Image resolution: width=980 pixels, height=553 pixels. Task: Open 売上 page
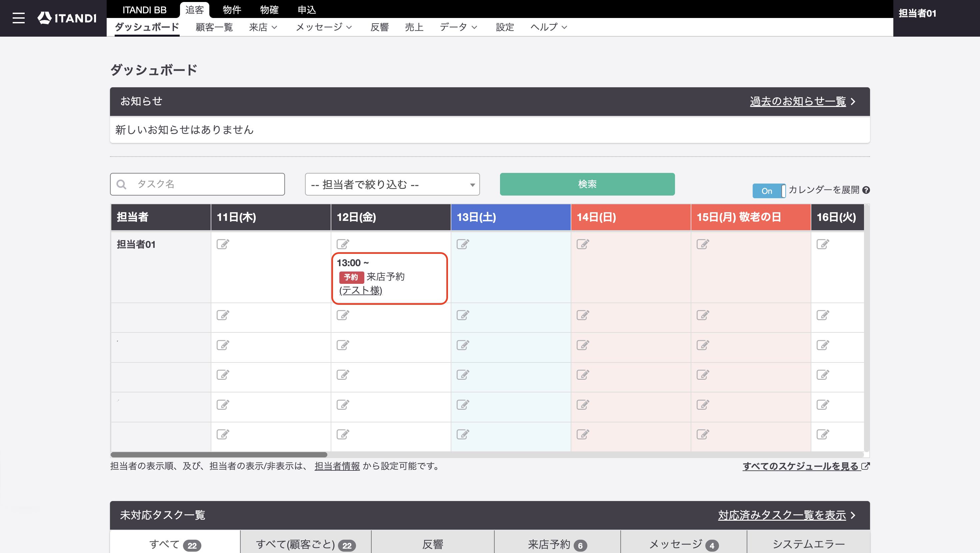[x=414, y=27]
